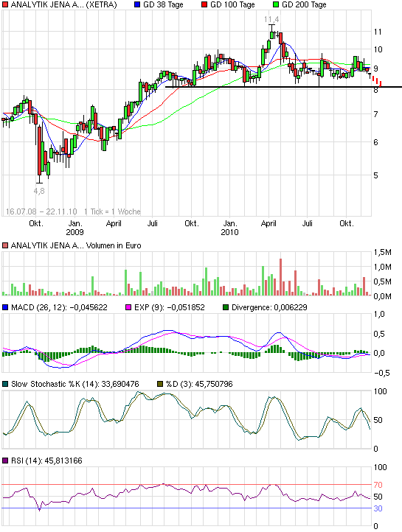The height and width of the screenshot is (532, 402).
Task: Click the green Divergence legend swatch
Action: (226, 307)
